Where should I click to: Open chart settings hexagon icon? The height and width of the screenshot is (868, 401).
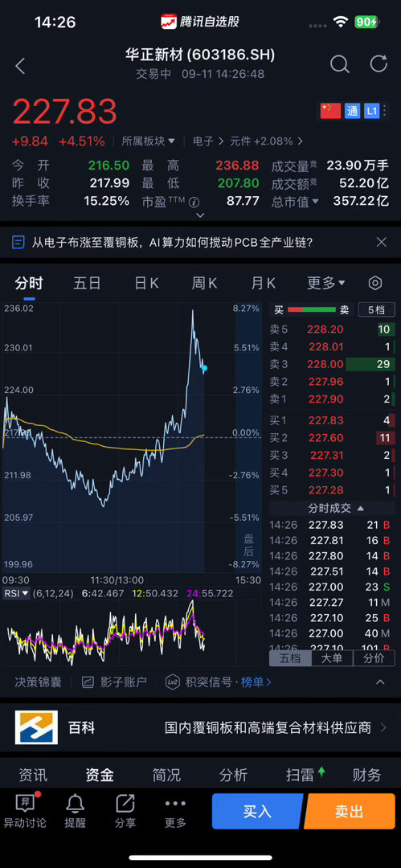click(375, 284)
